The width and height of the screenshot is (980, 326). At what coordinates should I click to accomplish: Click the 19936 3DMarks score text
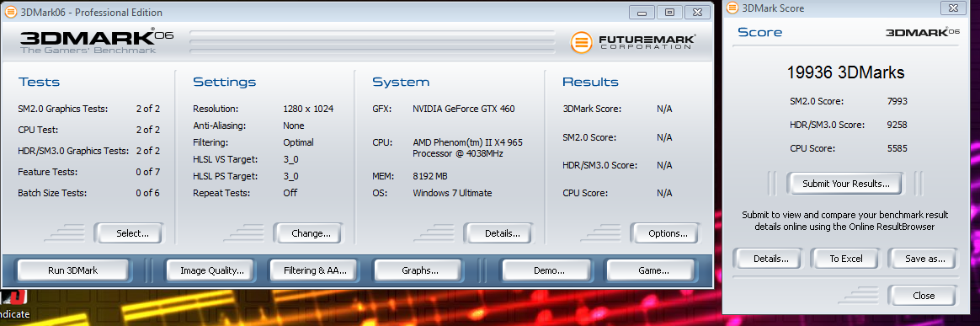pos(845,72)
